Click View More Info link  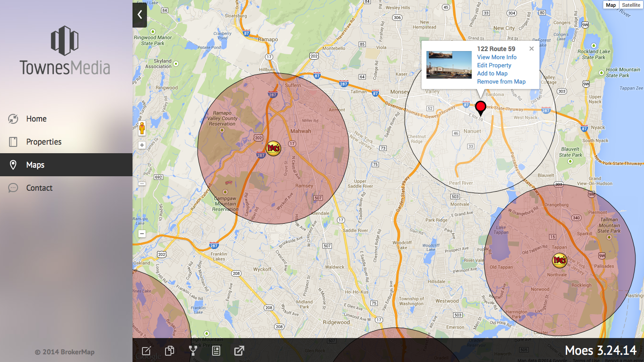click(497, 57)
